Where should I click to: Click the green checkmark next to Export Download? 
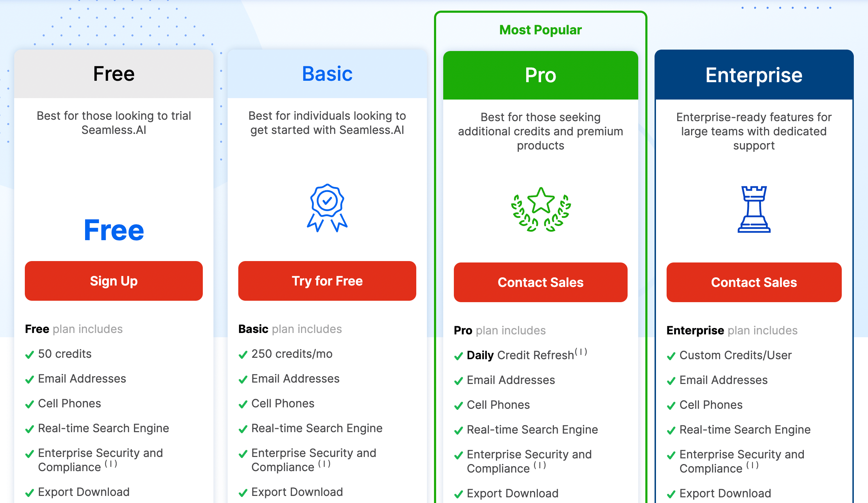tap(29, 491)
